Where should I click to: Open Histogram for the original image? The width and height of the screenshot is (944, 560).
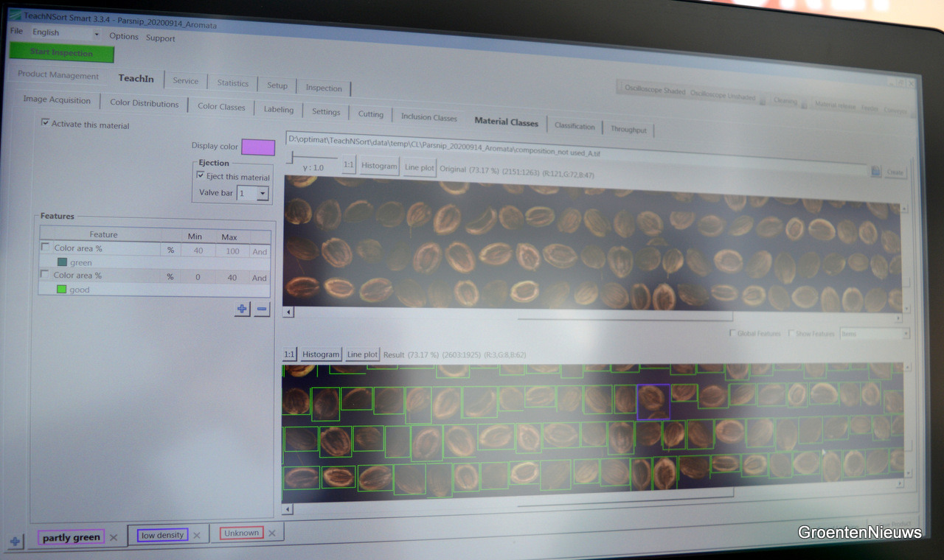point(379,166)
